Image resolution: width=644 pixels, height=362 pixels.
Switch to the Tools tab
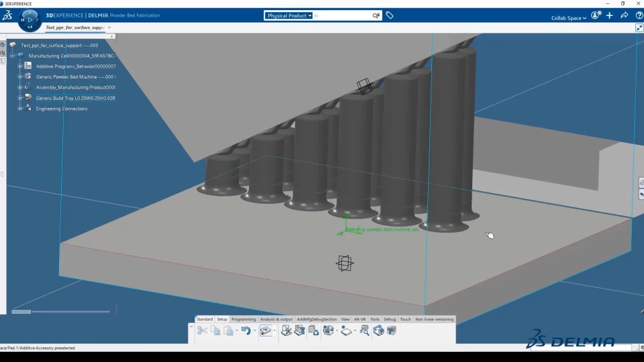click(x=375, y=319)
